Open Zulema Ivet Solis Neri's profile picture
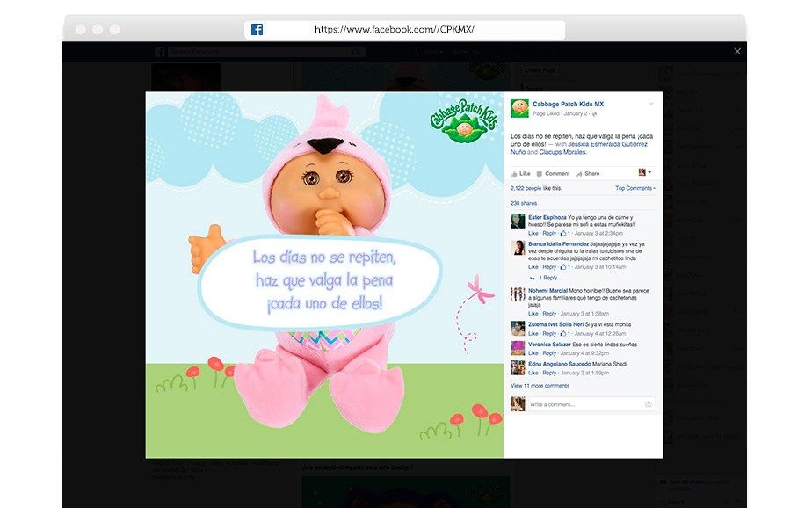This screenshot has height=508, width=812. click(x=518, y=329)
